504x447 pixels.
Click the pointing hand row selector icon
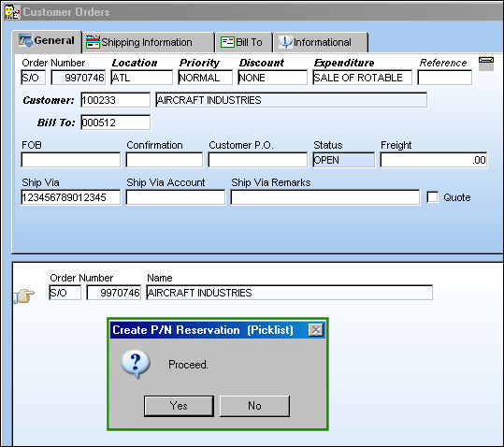tap(25, 296)
